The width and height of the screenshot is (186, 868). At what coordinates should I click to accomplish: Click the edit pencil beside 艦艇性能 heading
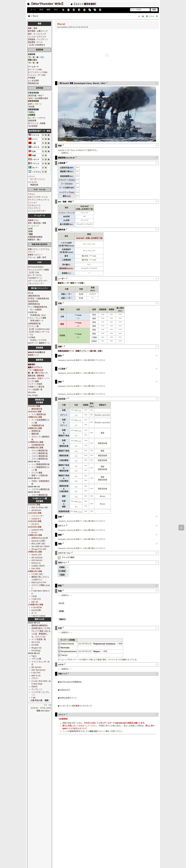click(x=67, y=229)
